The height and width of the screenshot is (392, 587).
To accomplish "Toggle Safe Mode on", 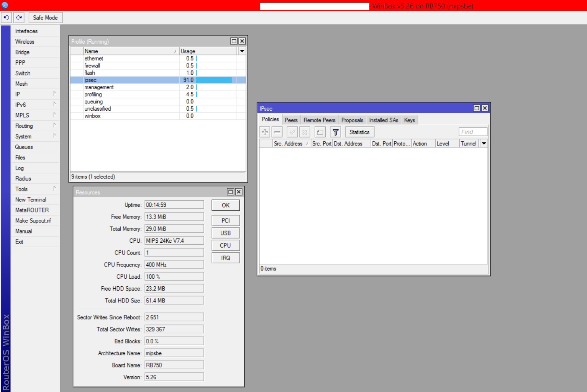I will pos(45,18).
